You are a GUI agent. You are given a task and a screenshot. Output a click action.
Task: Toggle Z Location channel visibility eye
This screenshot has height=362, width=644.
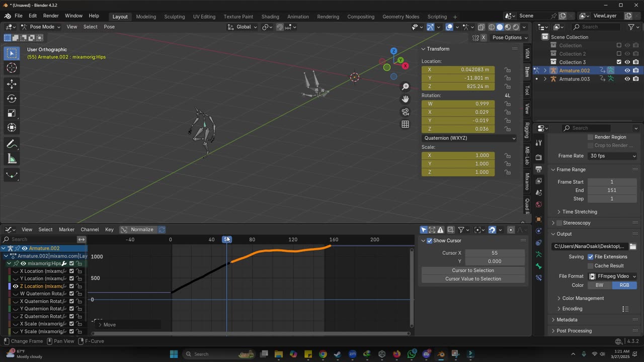tap(16, 286)
